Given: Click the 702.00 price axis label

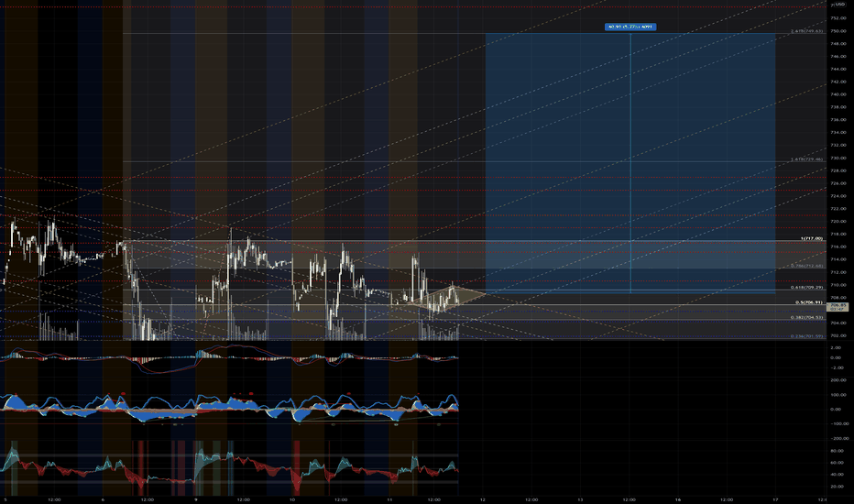Looking at the screenshot, I should click(838, 335).
